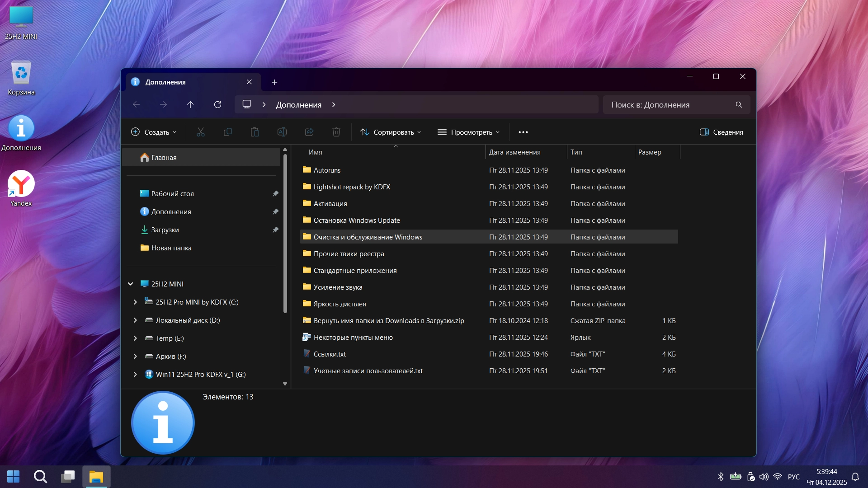The height and width of the screenshot is (488, 868).
Task: Open the Создать new item menu
Action: [x=154, y=132]
